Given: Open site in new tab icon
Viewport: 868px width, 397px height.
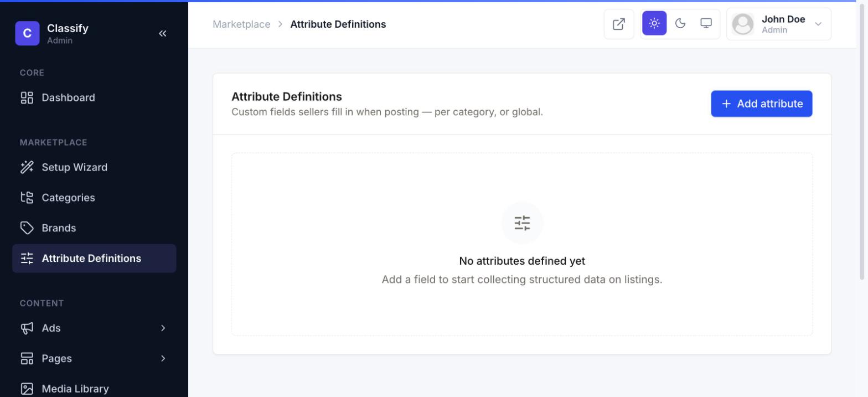Looking at the screenshot, I should pos(619,24).
